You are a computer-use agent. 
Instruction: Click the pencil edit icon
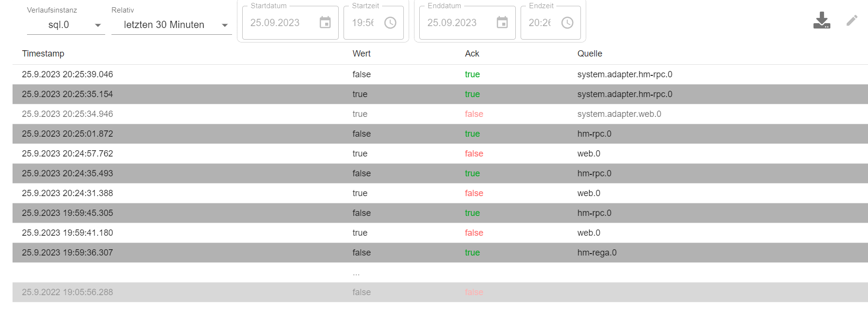click(x=852, y=21)
